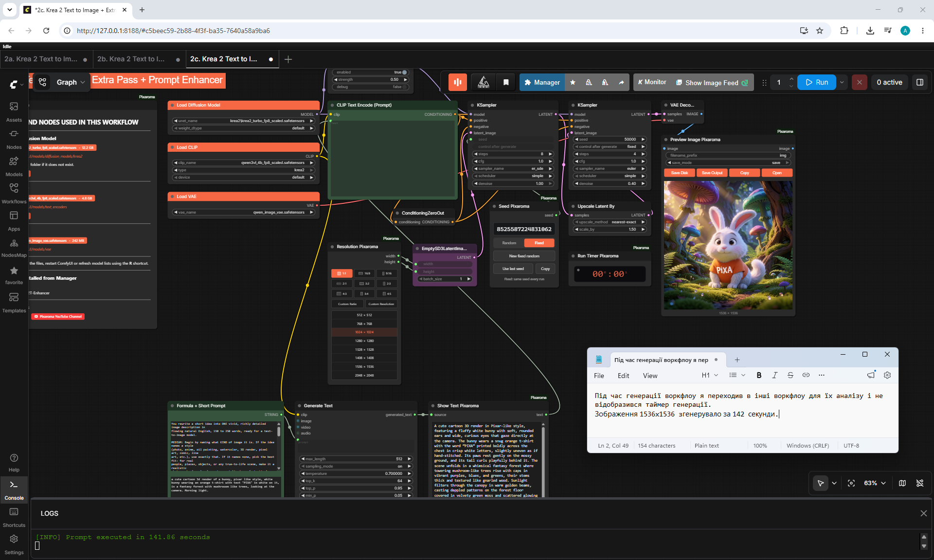Open the Shortcuts sidebar panel
The image size is (934, 560).
(x=14, y=517)
